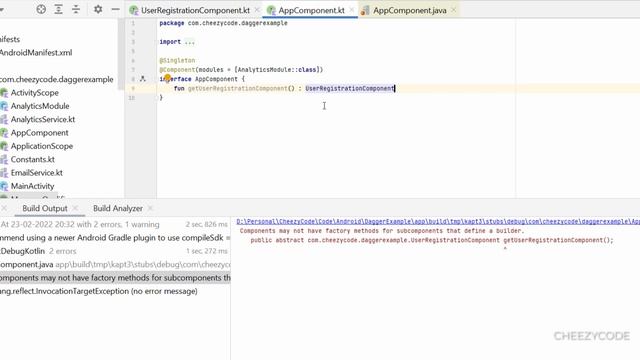Select the AppComponent.kt editor tab

point(311,10)
